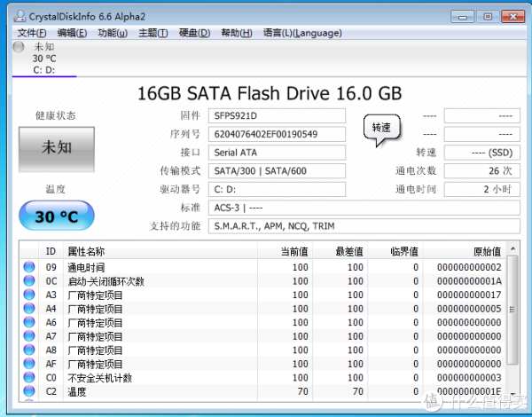Click the interface field Serial ATA

point(277,153)
